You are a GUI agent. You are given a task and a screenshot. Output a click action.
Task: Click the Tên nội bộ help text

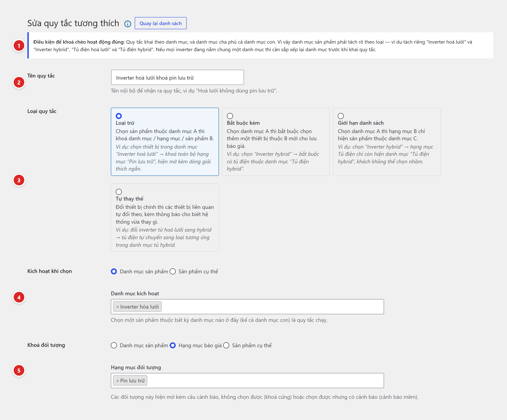point(194,91)
